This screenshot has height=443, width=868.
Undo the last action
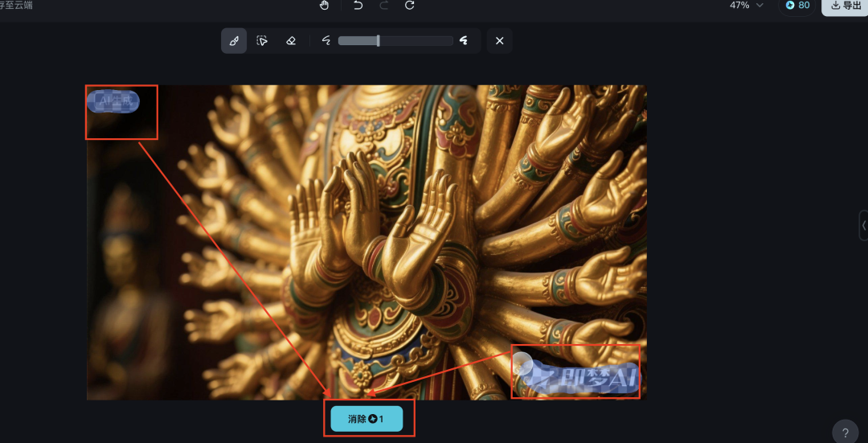pyautogui.click(x=358, y=6)
